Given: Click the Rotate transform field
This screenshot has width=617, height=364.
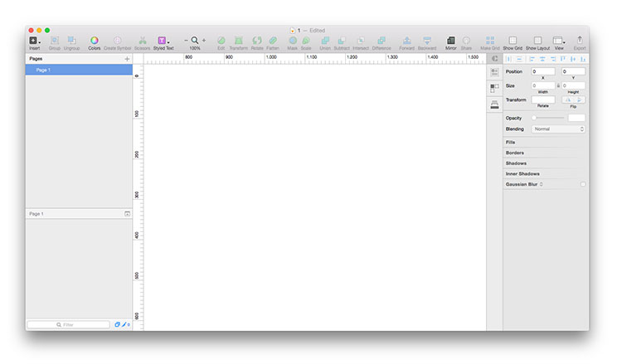Looking at the screenshot, I should (x=543, y=100).
